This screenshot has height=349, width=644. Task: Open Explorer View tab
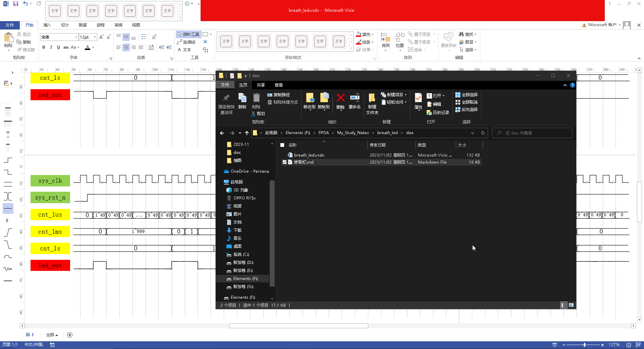[x=278, y=85]
